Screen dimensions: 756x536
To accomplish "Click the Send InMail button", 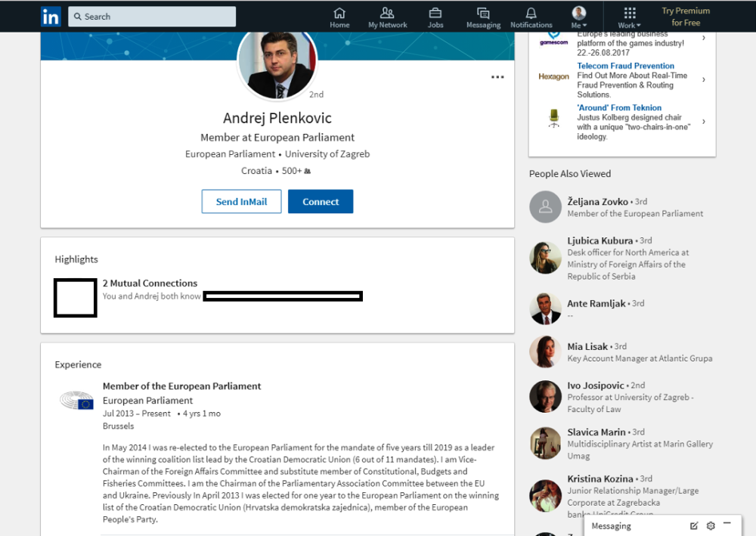I will pos(241,202).
